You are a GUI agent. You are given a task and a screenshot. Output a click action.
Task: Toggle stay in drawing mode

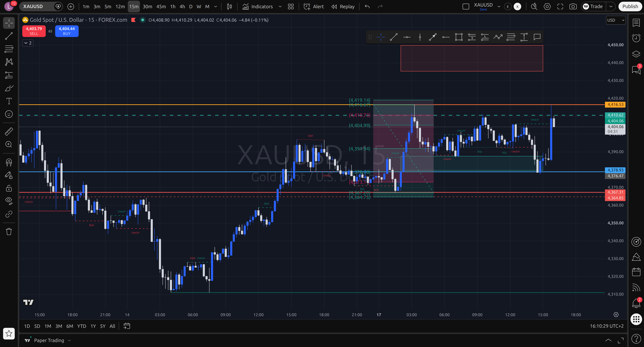(x=9, y=176)
